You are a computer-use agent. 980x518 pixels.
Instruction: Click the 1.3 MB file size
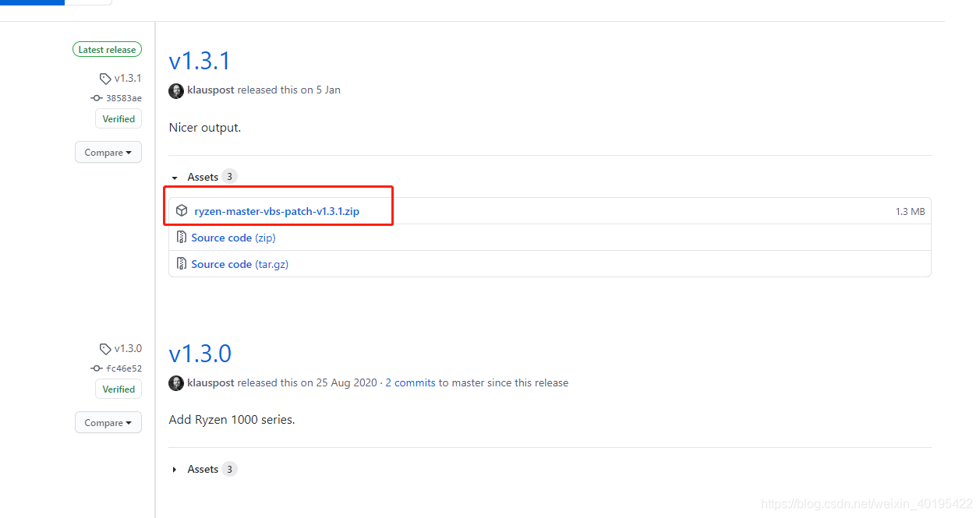point(910,212)
